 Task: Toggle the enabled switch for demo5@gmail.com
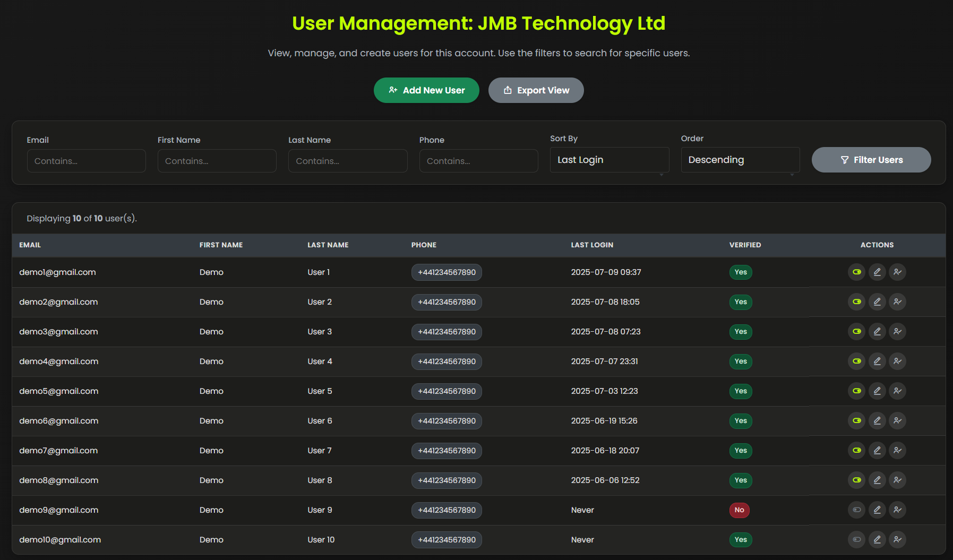point(856,391)
